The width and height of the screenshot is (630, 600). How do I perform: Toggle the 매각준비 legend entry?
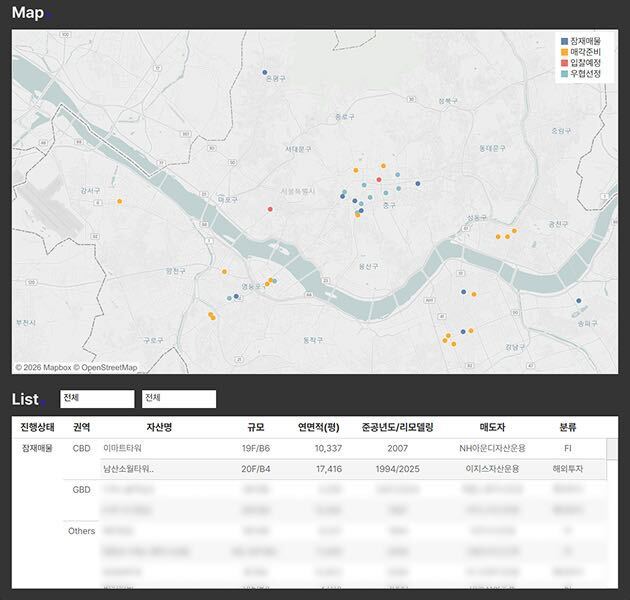point(585,51)
